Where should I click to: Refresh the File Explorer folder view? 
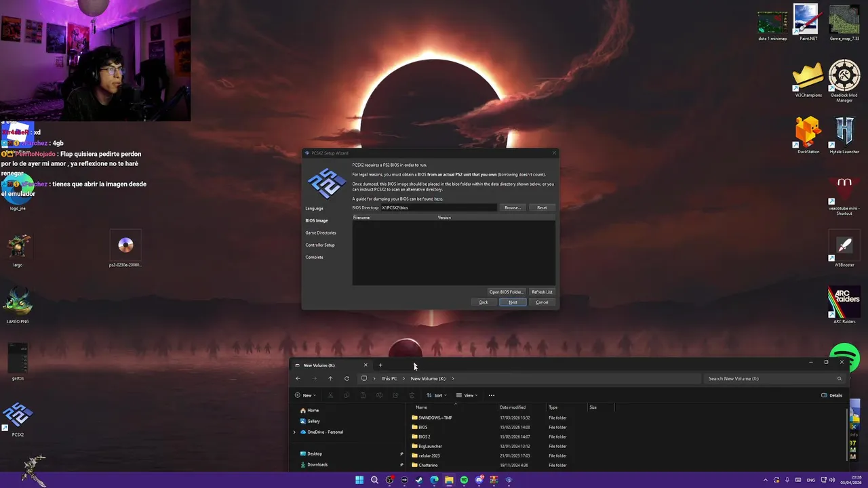pyautogui.click(x=347, y=378)
